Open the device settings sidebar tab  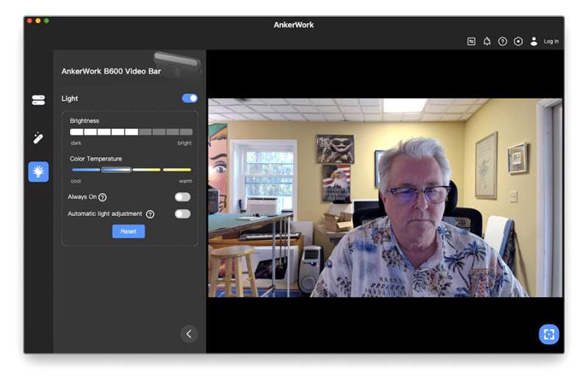coord(38,100)
